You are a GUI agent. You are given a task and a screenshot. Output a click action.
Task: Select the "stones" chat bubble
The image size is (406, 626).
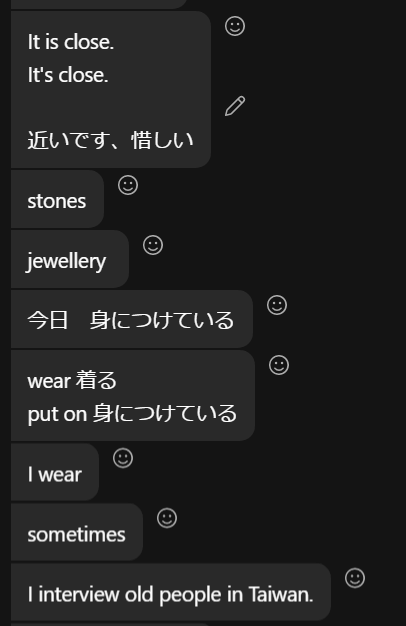[57, 200]
